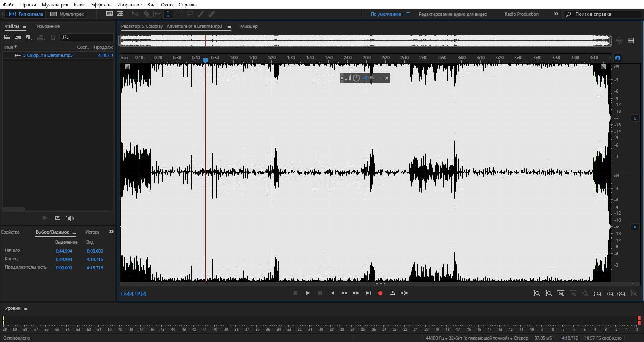Open По умолчанию workspace options menu
644x342 pixels.
pos(408,14)
